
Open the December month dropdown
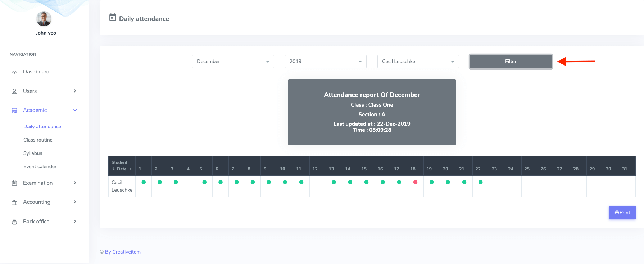(233, 62)
